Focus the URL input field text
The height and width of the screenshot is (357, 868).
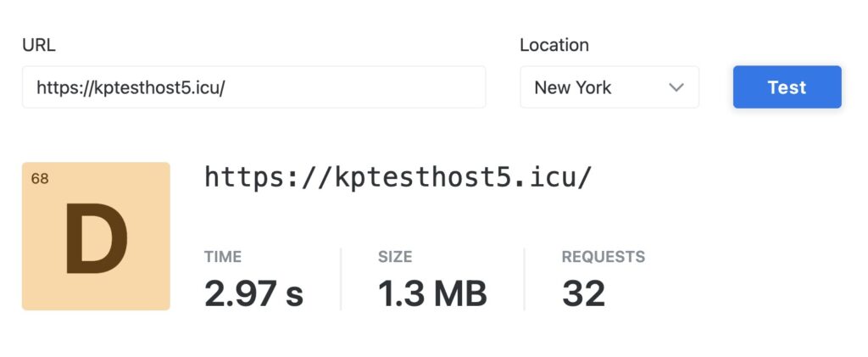130,87
